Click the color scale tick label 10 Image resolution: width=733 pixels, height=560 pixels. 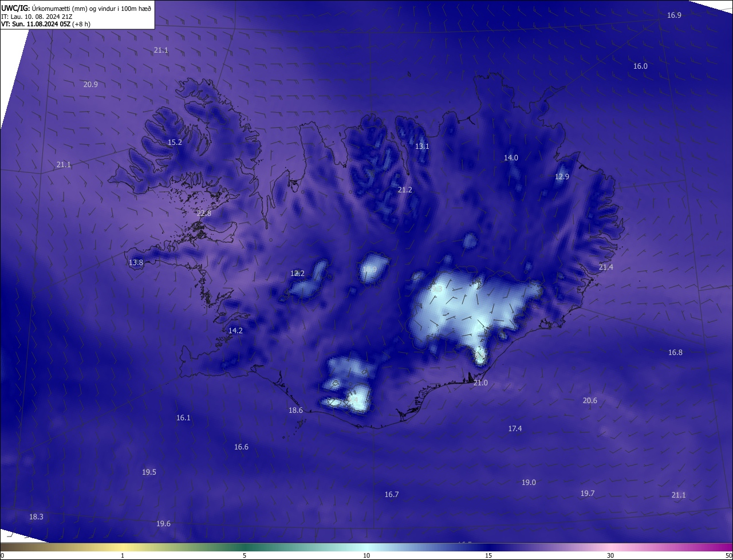pyautogui.click(x=366, y=556)
